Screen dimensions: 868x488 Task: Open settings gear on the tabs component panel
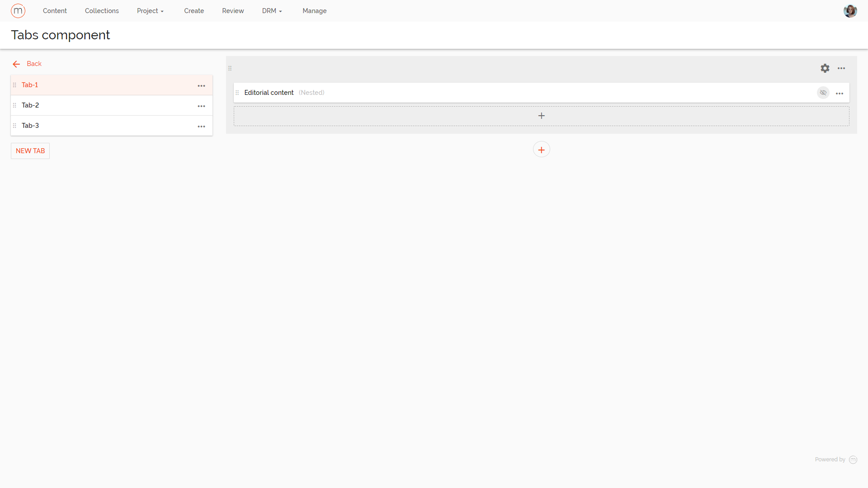click(825, 68)
